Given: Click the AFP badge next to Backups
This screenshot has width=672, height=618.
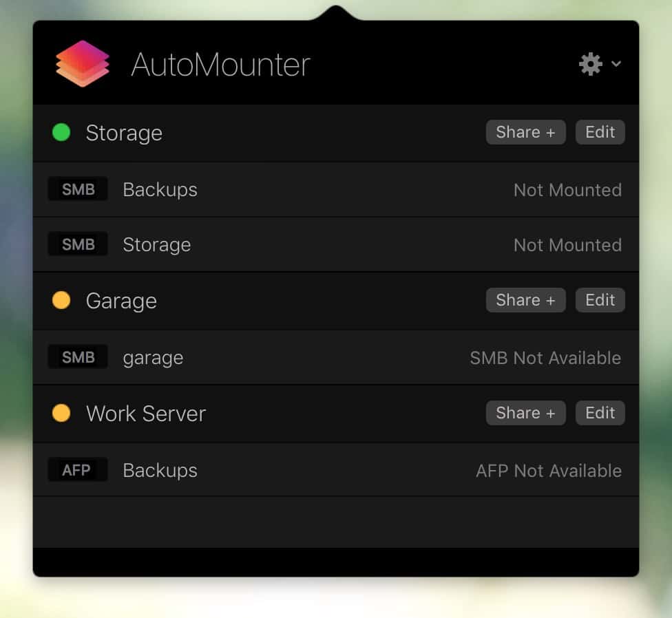Looking at the screenshot, I should point(77,469).
